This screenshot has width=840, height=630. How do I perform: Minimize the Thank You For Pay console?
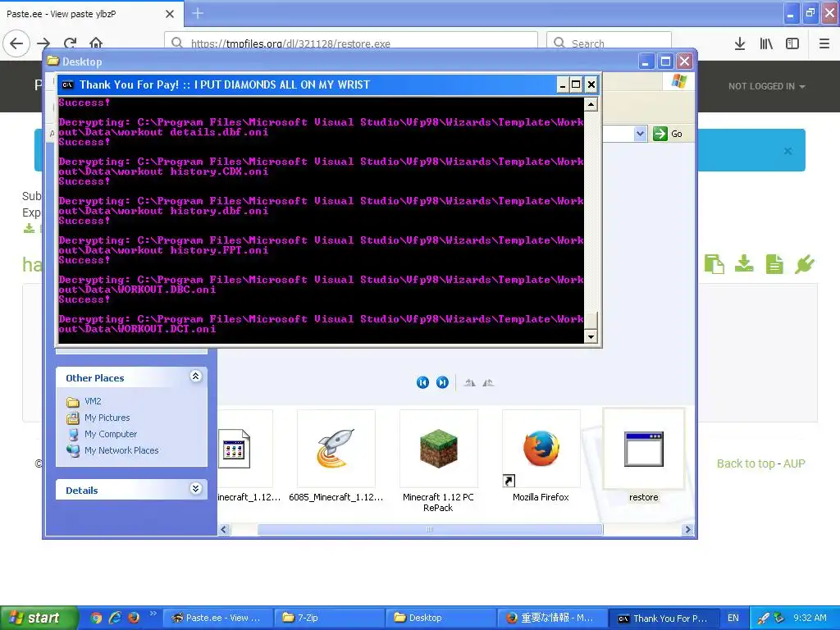[563, 84]
